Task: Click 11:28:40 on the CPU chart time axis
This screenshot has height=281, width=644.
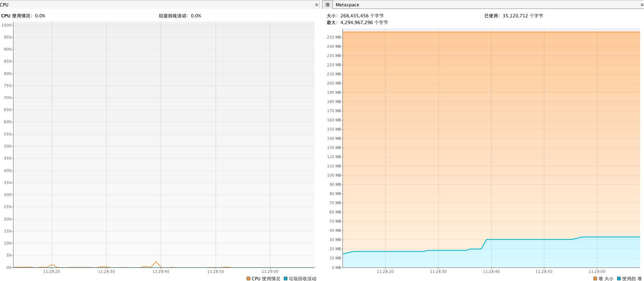Action: (x=161, y=271)
